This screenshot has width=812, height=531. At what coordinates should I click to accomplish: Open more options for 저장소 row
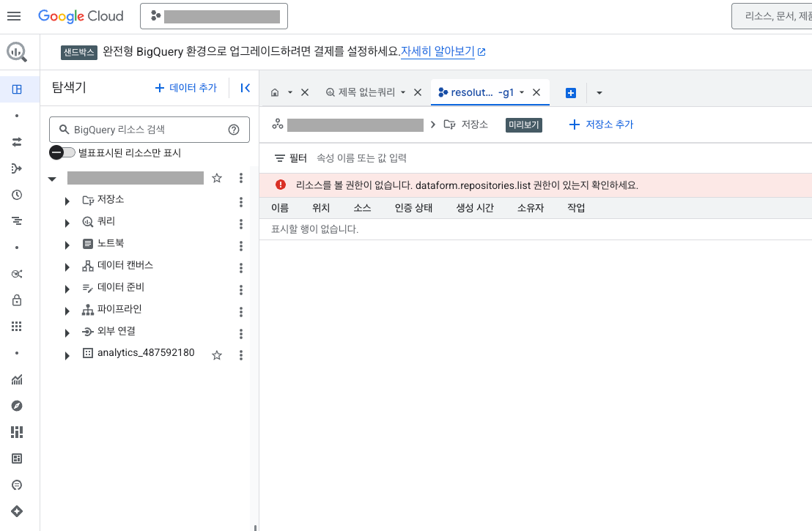point(241,202)
